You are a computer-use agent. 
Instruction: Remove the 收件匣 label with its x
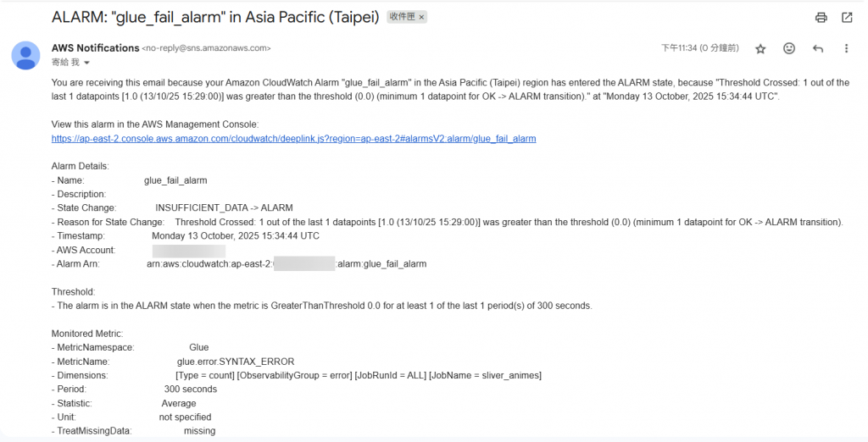(421, 17)
